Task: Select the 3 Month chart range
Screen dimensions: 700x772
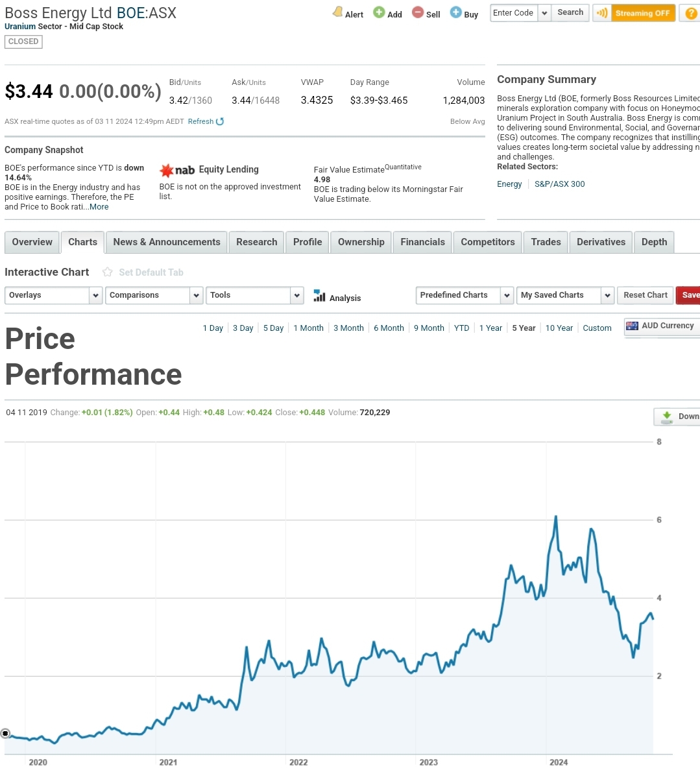Action: pos(348,328)
